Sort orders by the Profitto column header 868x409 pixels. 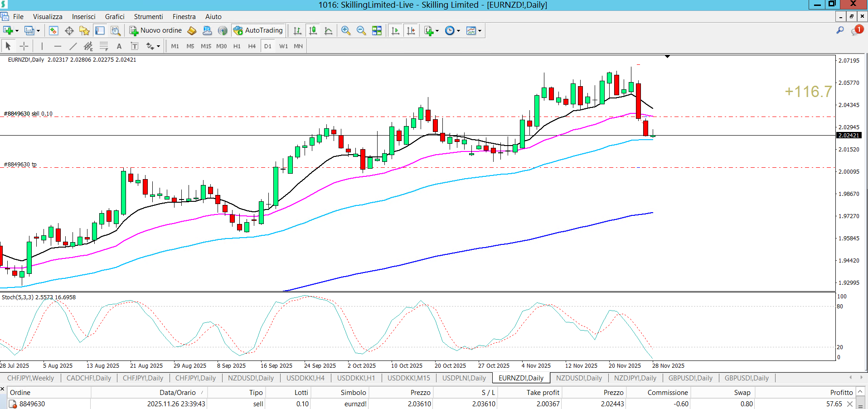(841, 392)
